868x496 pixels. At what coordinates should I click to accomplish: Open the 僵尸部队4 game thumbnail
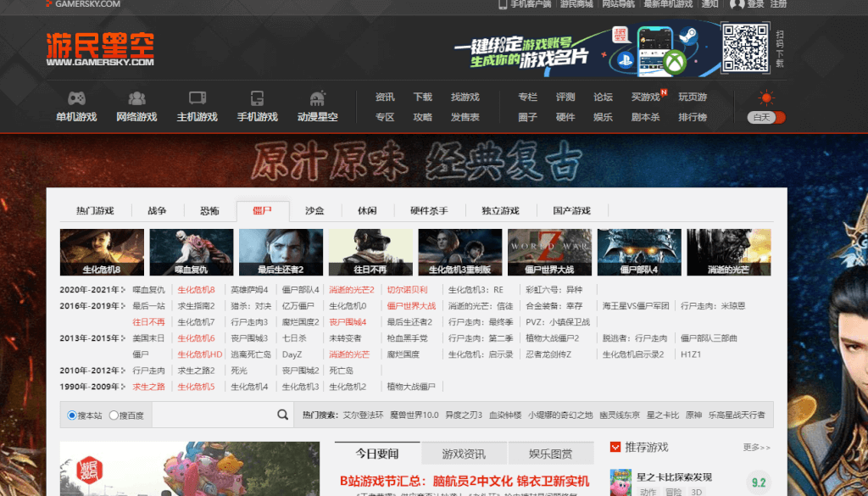click(639, 253)
